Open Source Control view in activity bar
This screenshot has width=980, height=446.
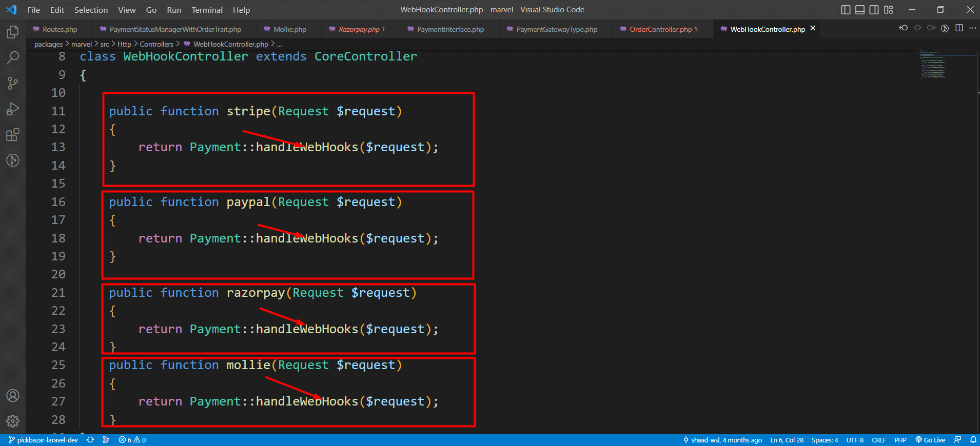tap(13, 83)
